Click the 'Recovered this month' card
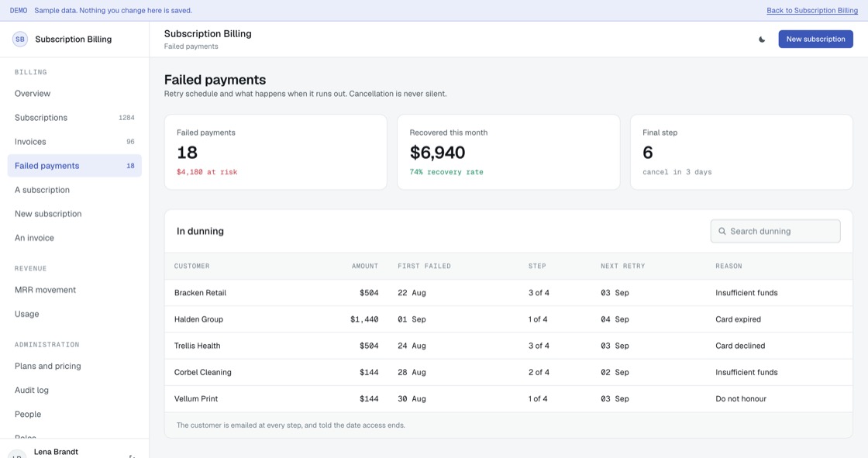 point(508,153)
